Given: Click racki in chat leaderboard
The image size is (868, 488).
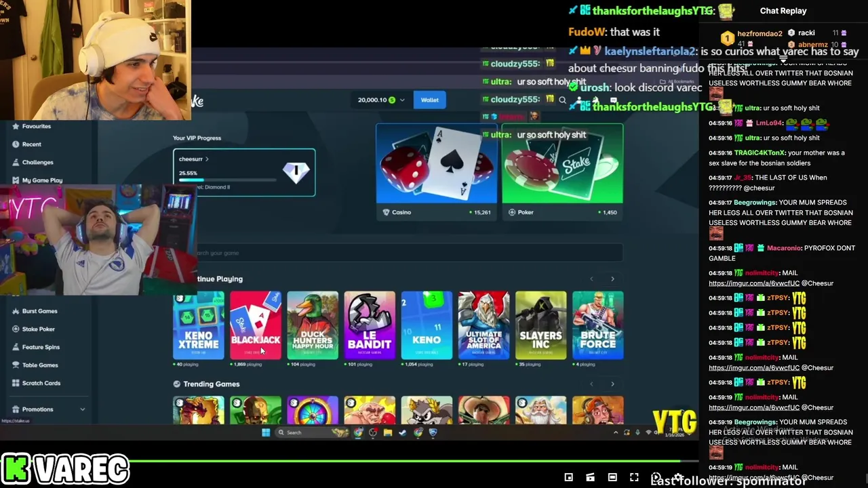Looking at the screenshot, I should pyautogui.click(x=806, y=33).
